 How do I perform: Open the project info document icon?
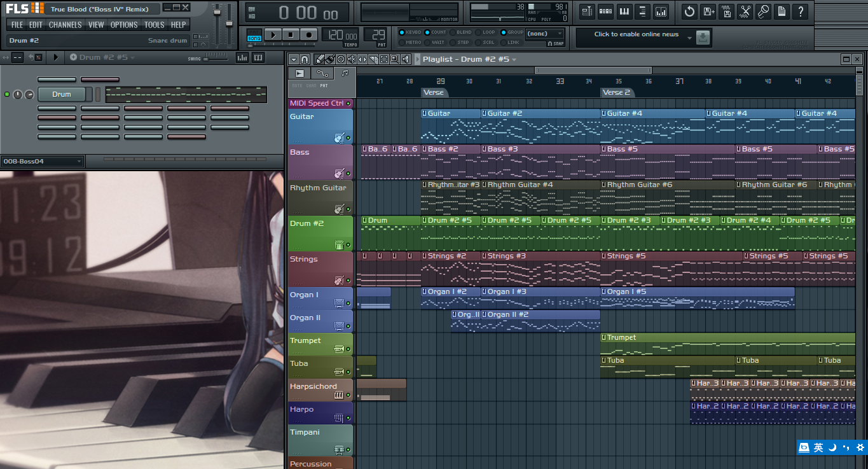point(782,11)
